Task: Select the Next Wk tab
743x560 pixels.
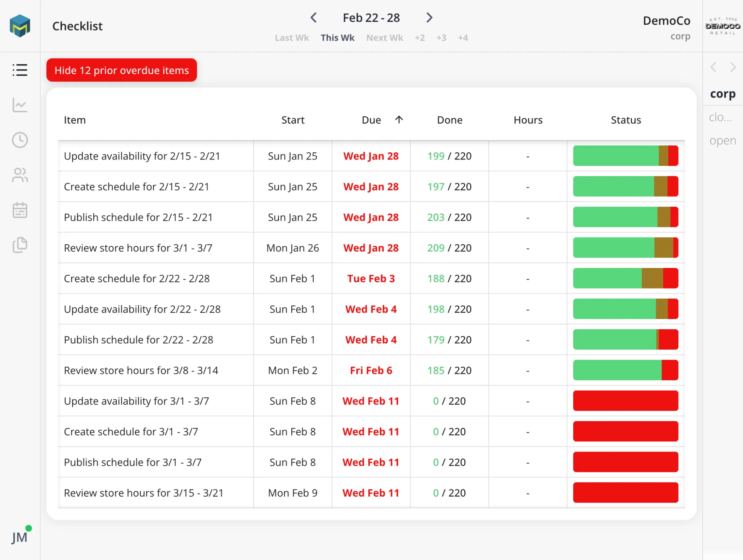Action: pyautogui.click(x=385, y=38)
